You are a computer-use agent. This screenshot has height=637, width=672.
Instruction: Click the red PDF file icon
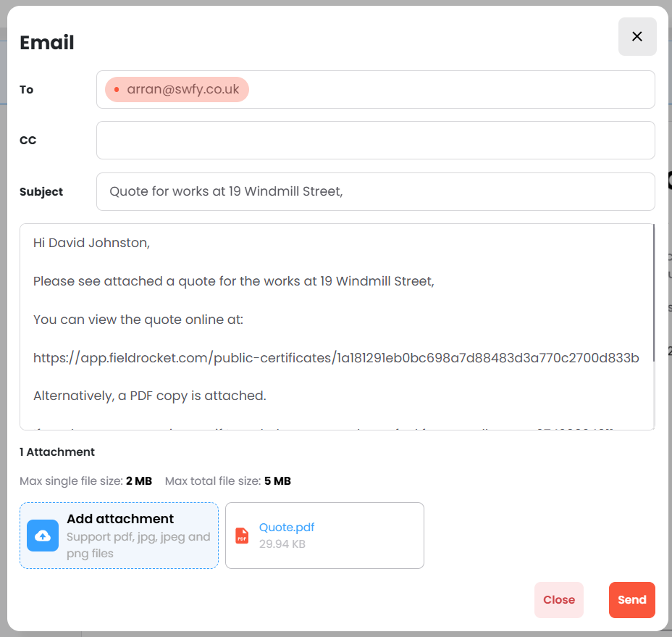[242, 536]
